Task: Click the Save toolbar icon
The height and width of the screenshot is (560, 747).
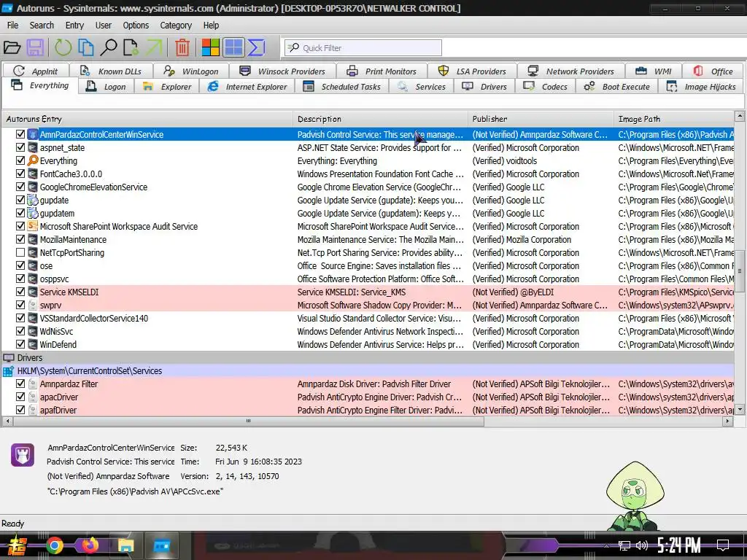Action: [35, 47]
